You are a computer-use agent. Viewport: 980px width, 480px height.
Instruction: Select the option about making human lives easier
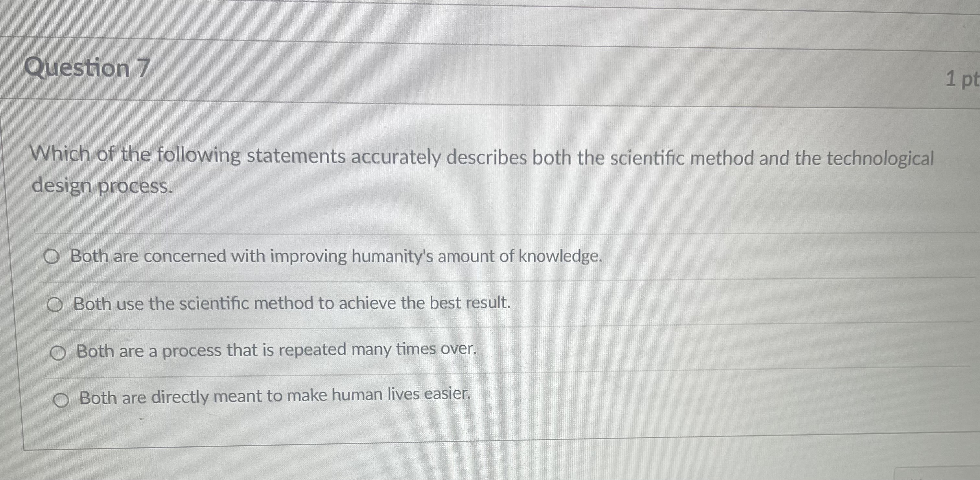61,398
